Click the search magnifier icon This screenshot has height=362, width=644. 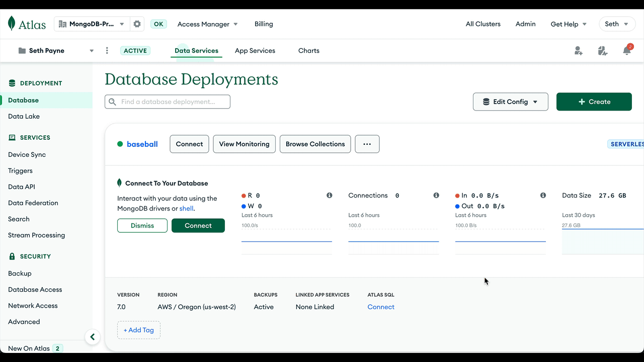coord(113,102)
